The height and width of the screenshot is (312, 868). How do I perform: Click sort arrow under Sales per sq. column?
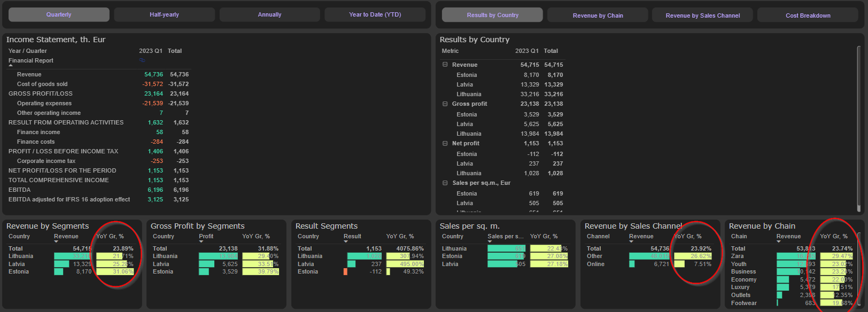point(490,241)
